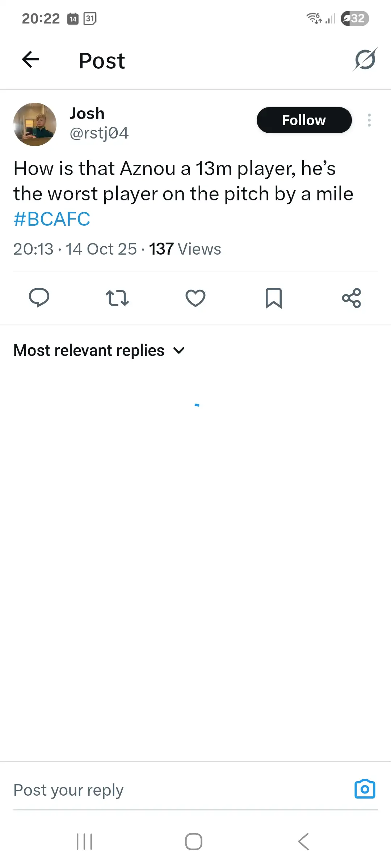The height and width of the screenshot is (868, 391).
Task: Repost Josh's post with the retweet icon
Action: point(117,298)
